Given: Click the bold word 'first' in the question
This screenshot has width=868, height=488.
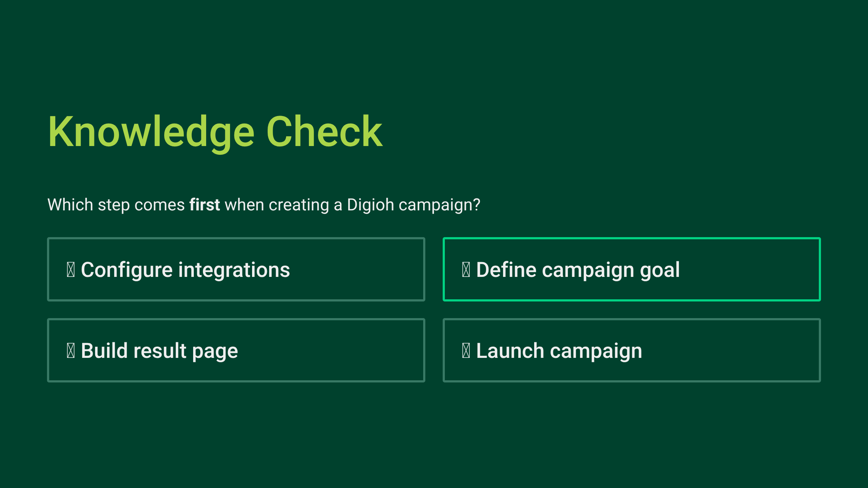Looking at the screenshot, I should pos(205,205).
